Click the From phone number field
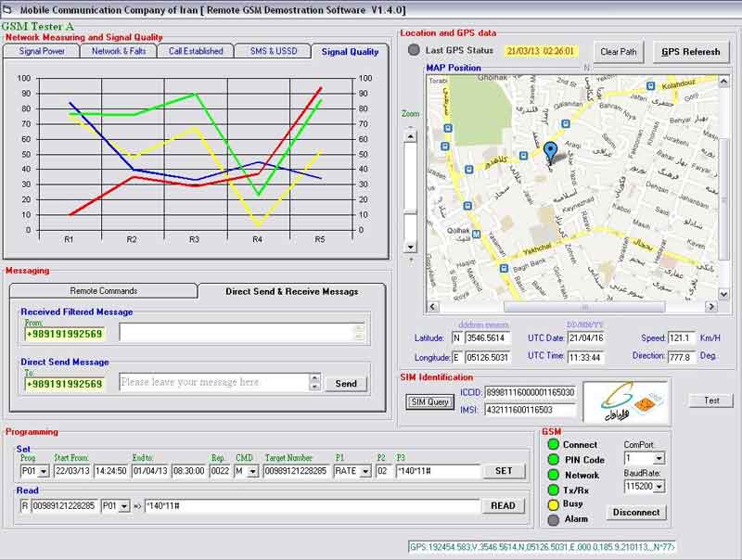742x560 pixels. 64,334
